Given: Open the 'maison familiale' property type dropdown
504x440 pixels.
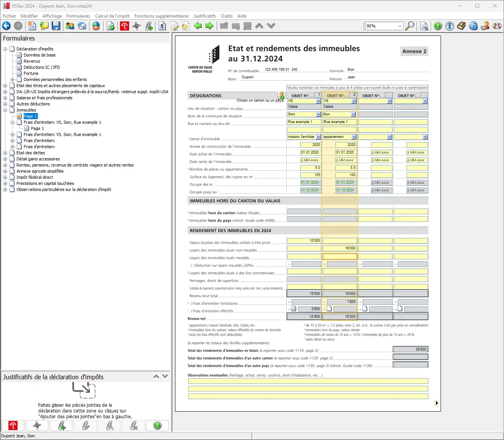Looking at the screenshot, I should coord(318,137).
